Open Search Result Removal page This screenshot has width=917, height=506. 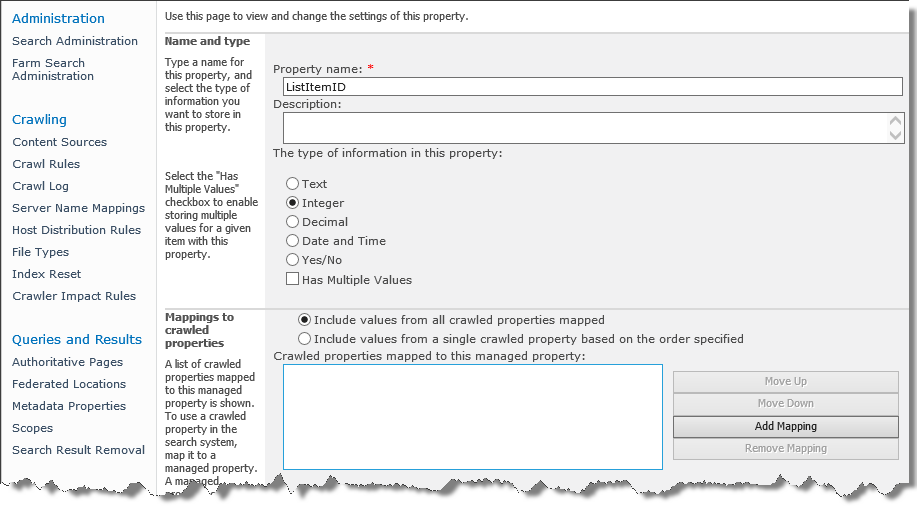[x=78, y=450]
